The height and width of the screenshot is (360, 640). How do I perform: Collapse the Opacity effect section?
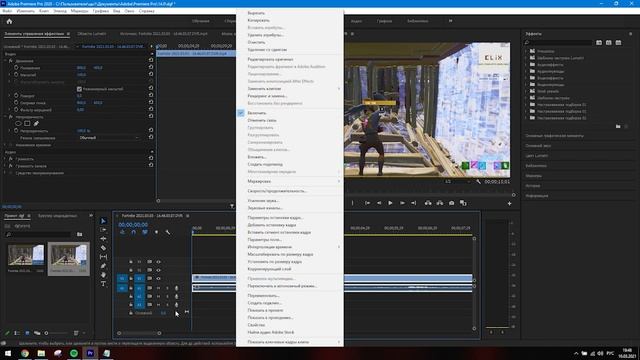pyautogui.click(x=6, y=117)
